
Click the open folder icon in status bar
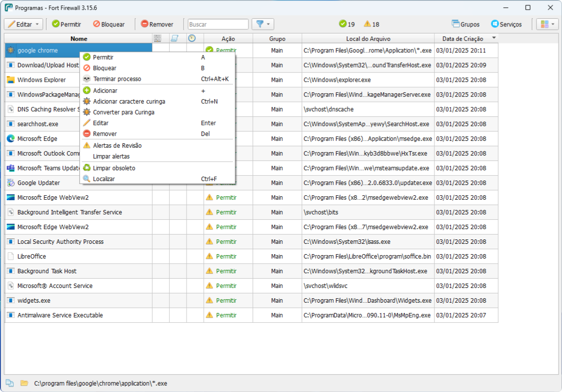coord(24,383)
